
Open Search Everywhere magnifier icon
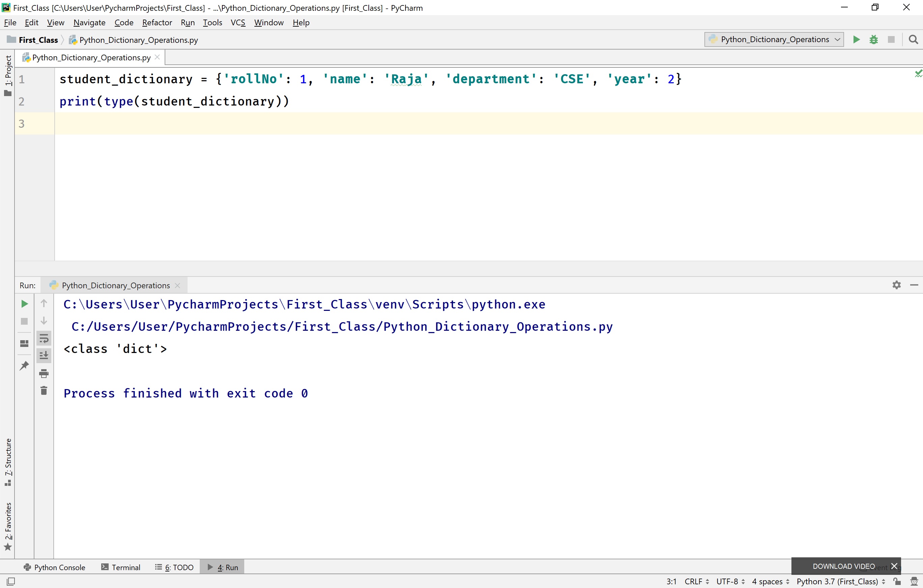click(914, 39)
